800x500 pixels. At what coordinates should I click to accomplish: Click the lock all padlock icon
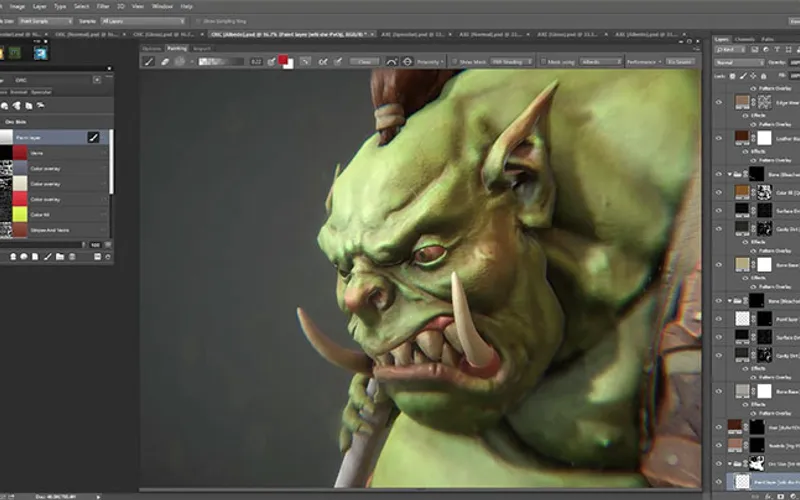click(763, 76)
